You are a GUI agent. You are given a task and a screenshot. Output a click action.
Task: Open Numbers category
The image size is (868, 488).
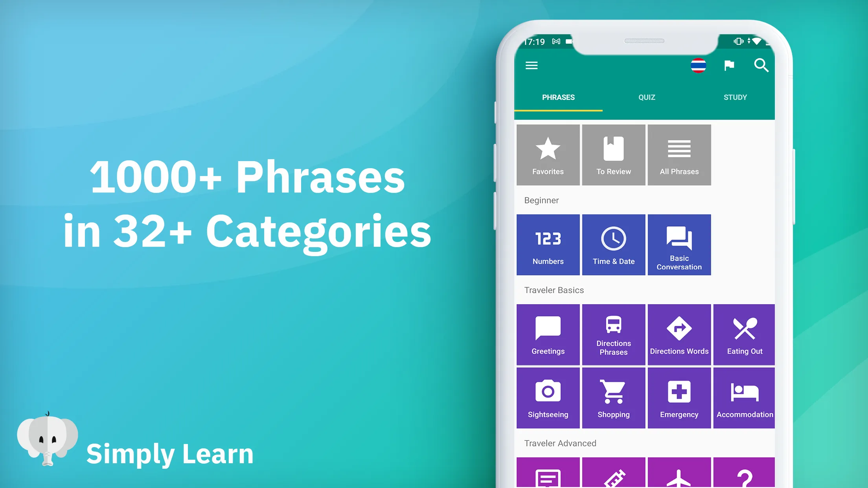(x=548, y=244)
